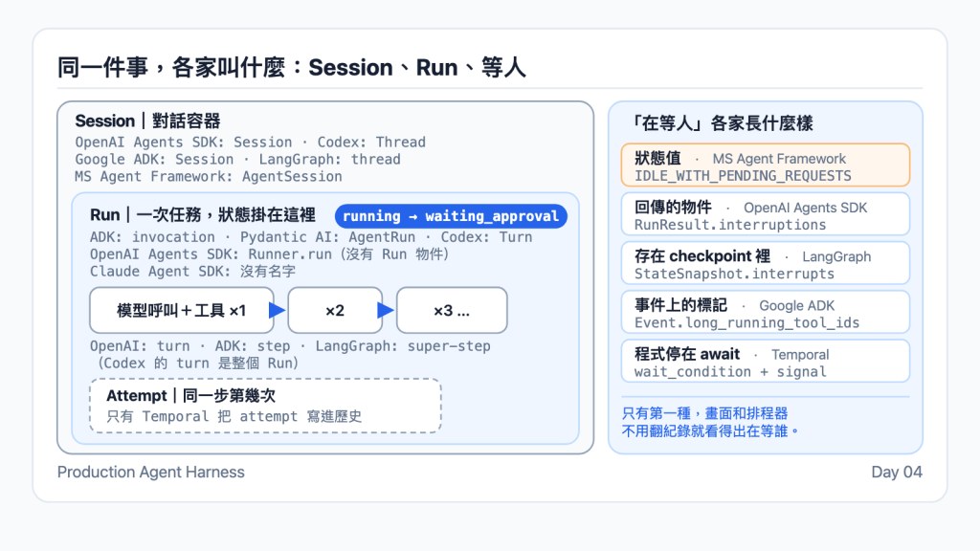The height and width of the screenshot is (551, 980).
Task: Click the "程式停在 await" card heading
Action: tap(687, 354)
